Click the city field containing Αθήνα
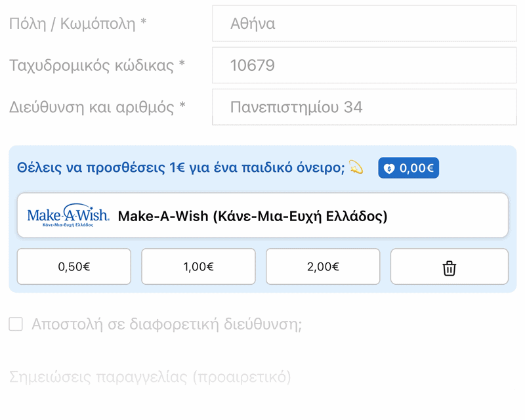This screenshot has width=525, height=420. coord(364,23)
